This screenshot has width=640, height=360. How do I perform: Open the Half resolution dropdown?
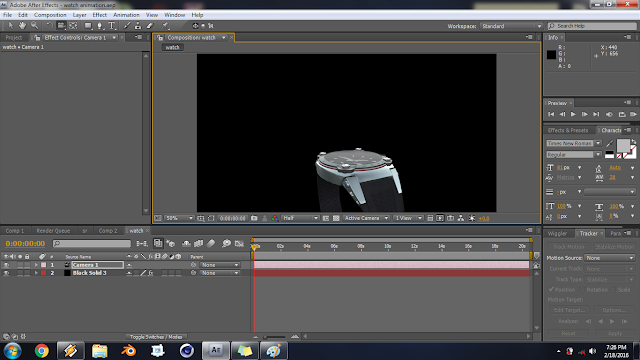[300, 218]
